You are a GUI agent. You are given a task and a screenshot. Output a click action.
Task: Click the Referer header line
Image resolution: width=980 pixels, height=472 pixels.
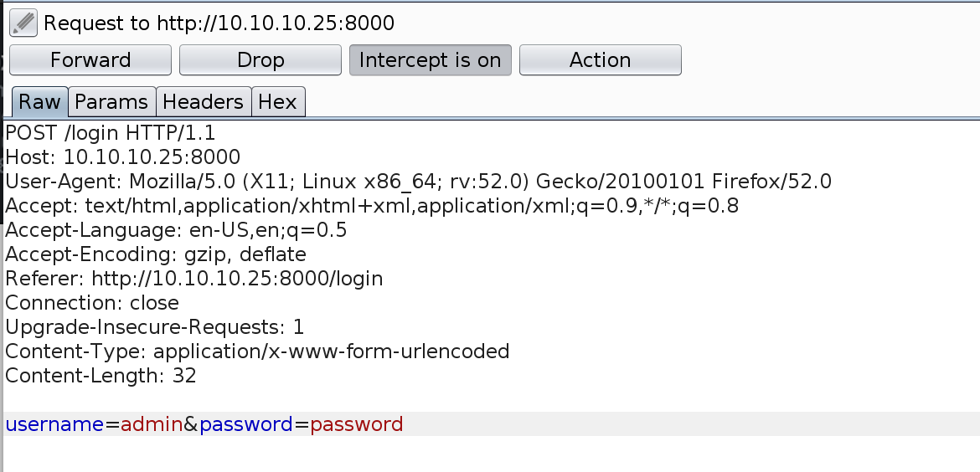coord(193,279)
